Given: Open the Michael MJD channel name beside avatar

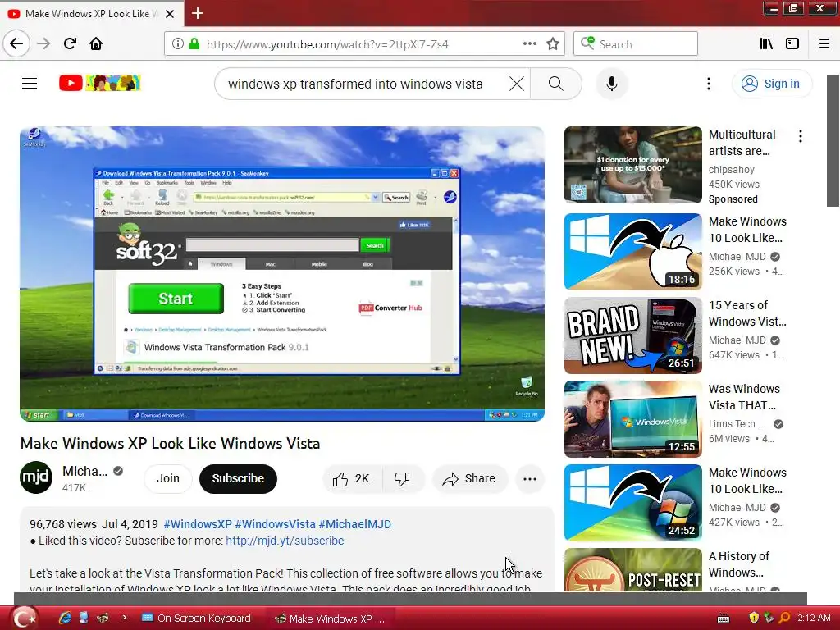Looking at the screenshot, I should (84, 471).
